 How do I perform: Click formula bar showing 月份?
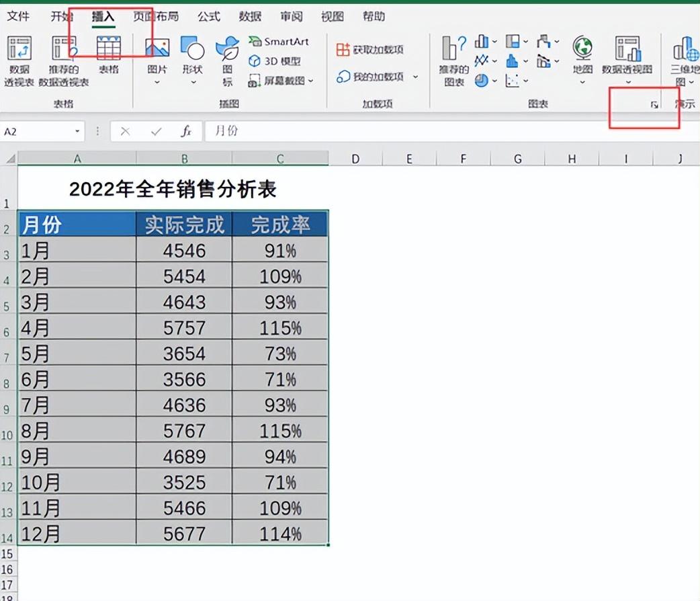pos(452,131)
